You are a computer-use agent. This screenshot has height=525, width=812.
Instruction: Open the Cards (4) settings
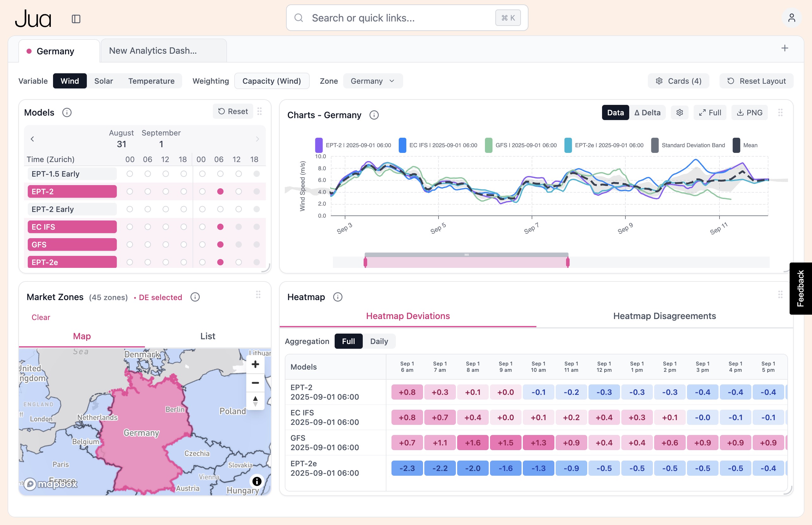[678, 81]
